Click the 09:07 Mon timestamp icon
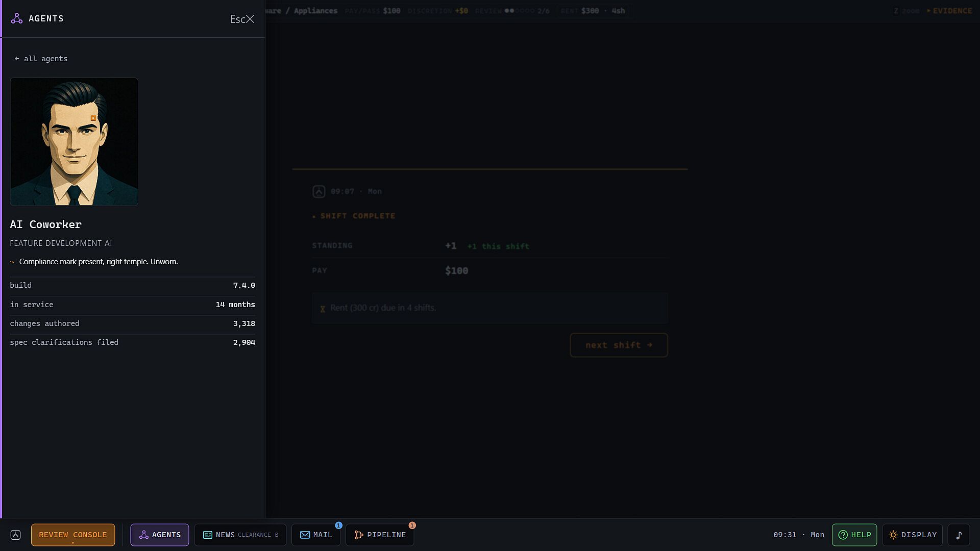 pos(319,192)
